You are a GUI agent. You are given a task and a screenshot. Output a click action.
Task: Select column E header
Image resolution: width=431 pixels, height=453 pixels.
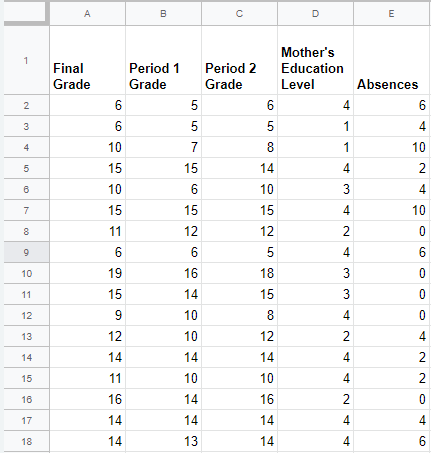(x=391, y=14)
